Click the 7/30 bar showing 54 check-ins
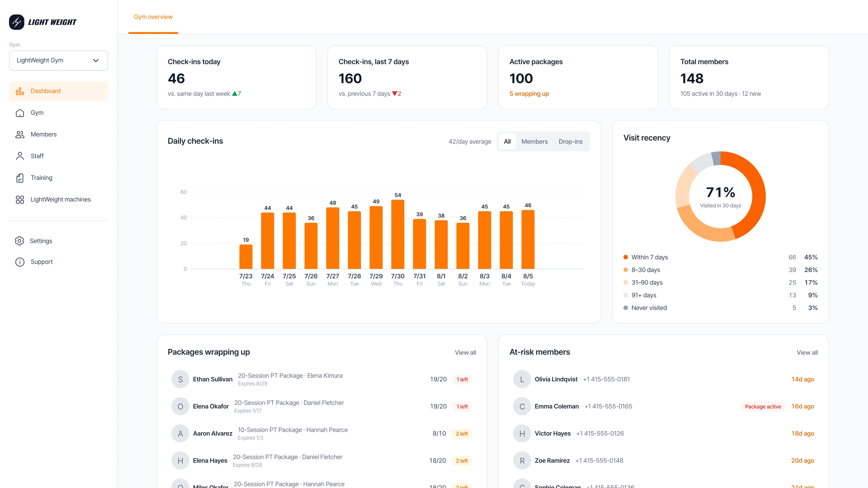This screenshot has height=488, width=868. pyautogui.click(x=398, y=234)
